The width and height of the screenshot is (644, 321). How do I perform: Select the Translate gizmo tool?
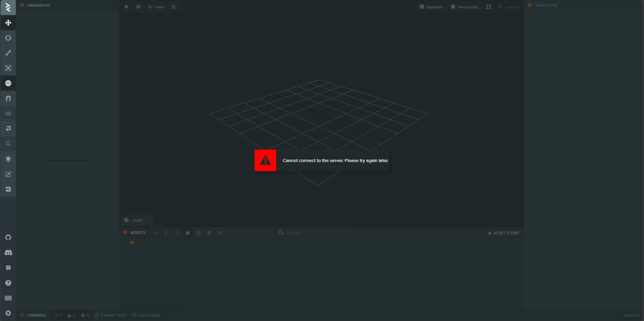point(8,23)
